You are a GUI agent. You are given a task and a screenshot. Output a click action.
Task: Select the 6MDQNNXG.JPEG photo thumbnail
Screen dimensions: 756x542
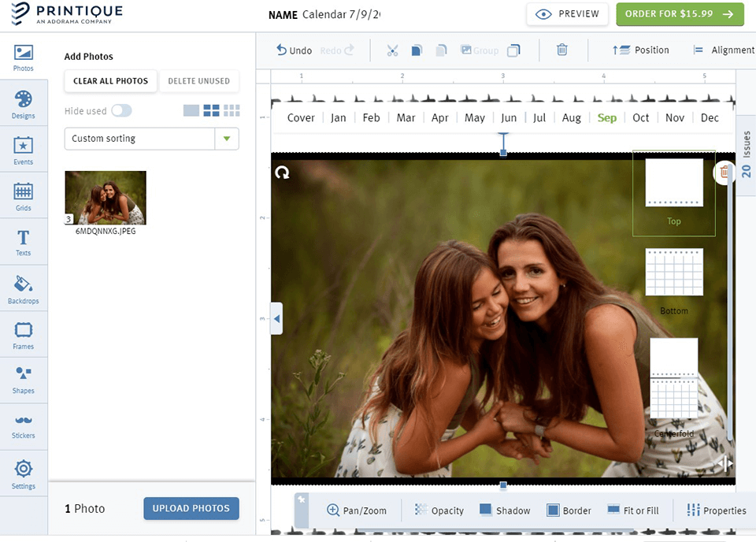point(105,197)
